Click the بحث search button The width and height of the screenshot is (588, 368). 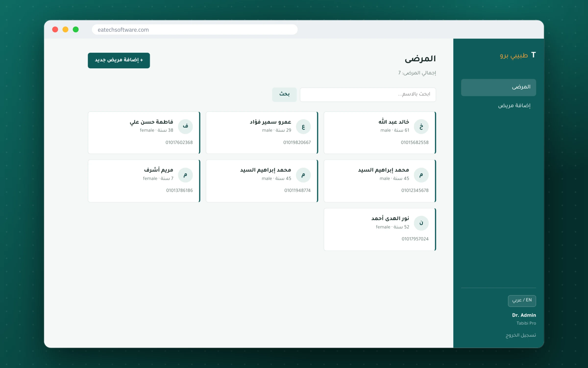coord(284,94)
